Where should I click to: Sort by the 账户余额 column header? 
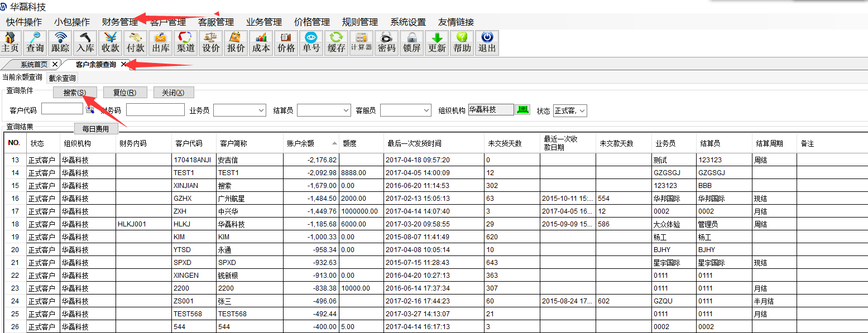point(310,143)
